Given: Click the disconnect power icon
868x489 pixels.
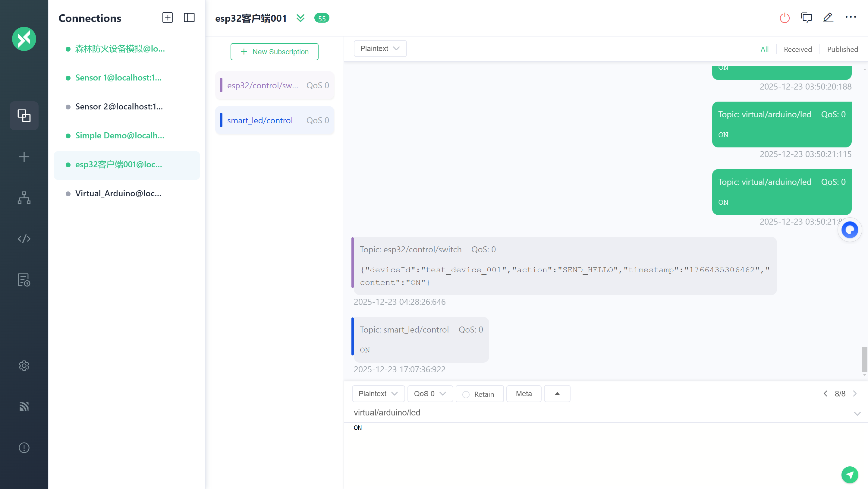Looking at the screenshot, I should click(785, 18).
